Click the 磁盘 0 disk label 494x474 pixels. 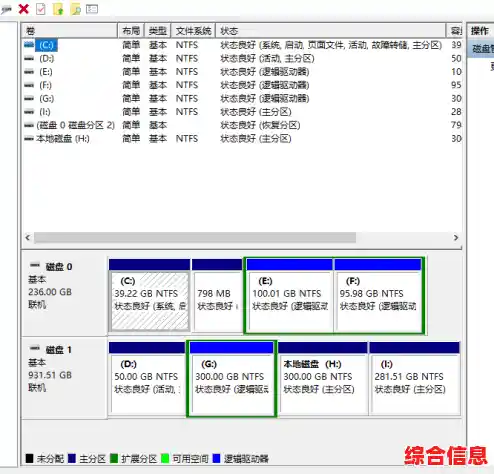click(59, 267)
